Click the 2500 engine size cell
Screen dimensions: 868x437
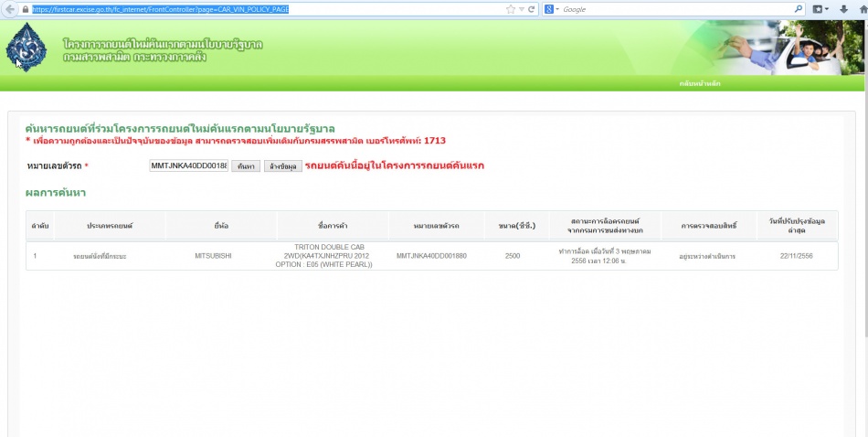click(x=513, y=256)
